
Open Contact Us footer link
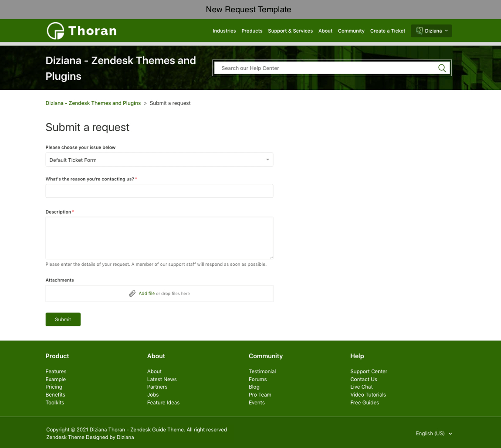(x=363, y=379)
